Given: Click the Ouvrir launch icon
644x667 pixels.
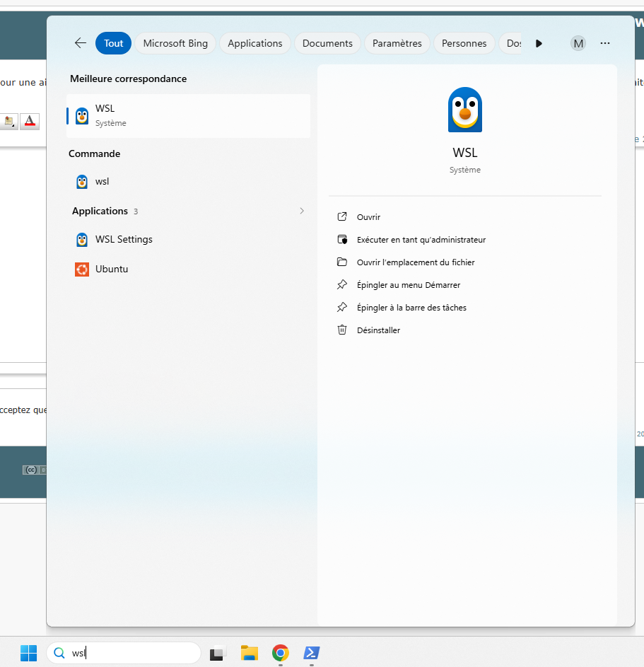Looking at the screenshot, I should pyautogui.click(x=342, y=216).
